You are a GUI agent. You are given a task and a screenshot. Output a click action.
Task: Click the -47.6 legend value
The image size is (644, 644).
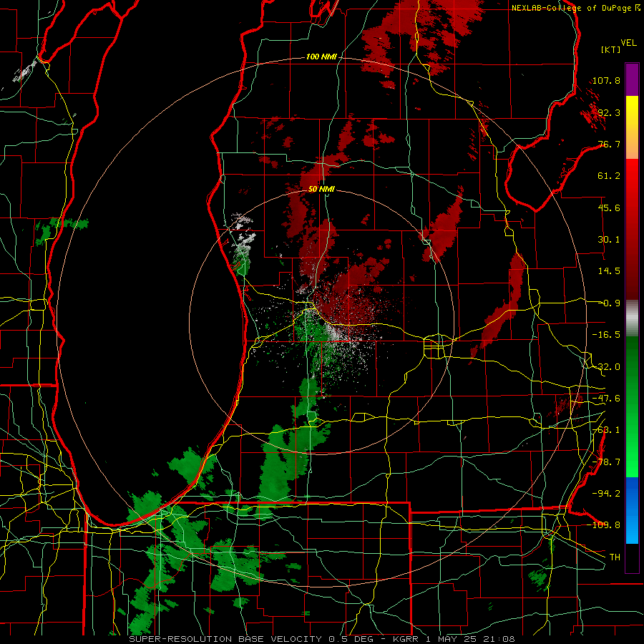pyautogui.click(x=606, y=399)
